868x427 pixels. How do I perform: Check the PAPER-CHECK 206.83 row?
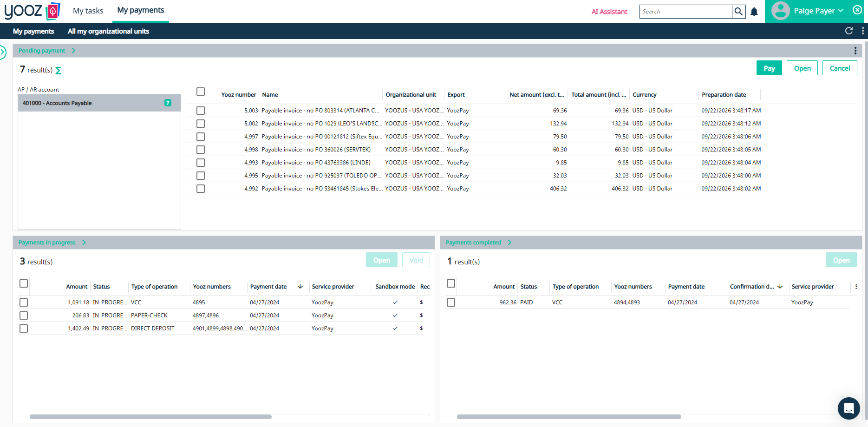pos(24,315)
